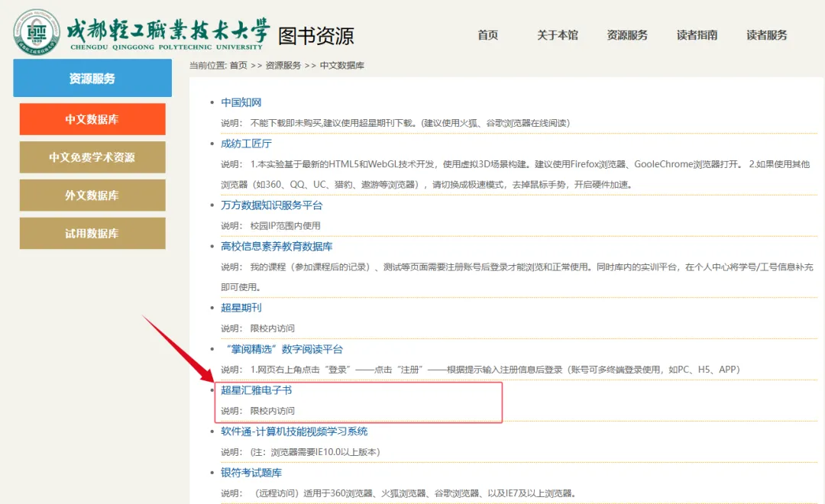This screenshot has width=825, height=504.
Task: Go to 首页 via breadcrumb
Action: 238,65
